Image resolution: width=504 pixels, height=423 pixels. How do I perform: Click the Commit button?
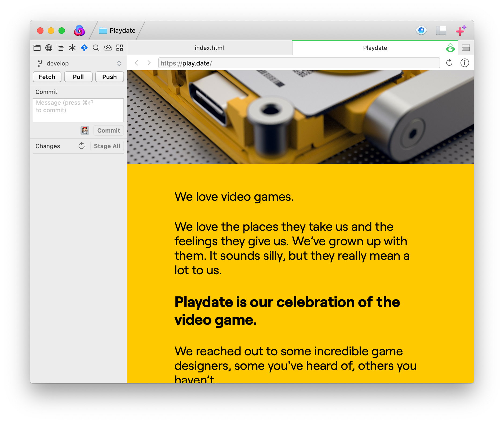pos(108,130)
